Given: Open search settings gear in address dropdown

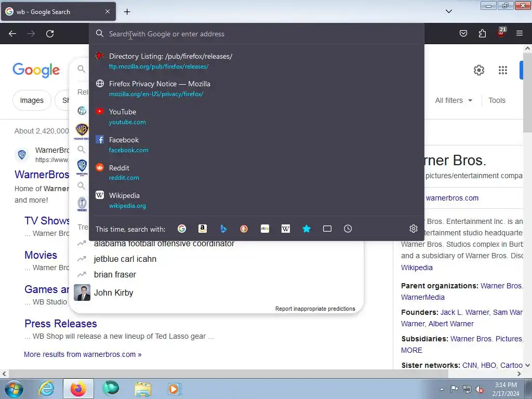Looking at the screenshot, I should 413,229.
